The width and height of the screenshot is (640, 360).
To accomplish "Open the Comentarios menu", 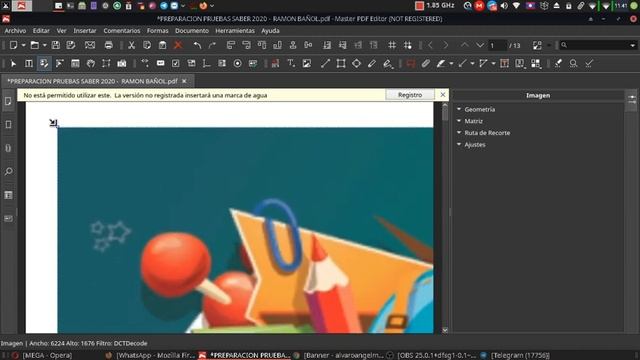I will [122, 31].
